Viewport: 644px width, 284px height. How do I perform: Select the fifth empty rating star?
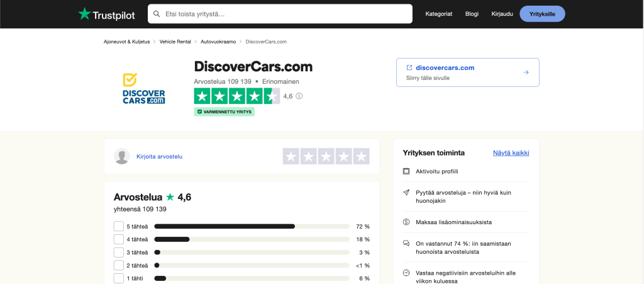click(x=362, y=156)
